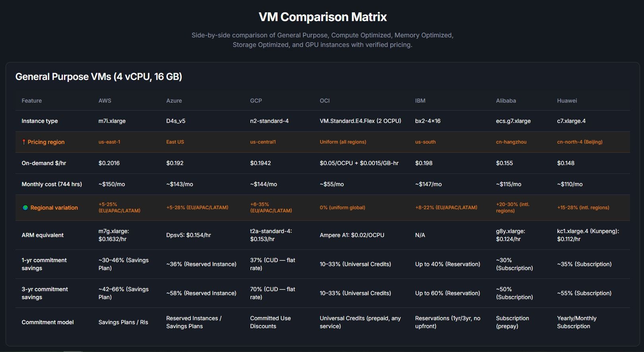Select '$0.05/OCPU + $0.0015/GB-hr' price
Viewport: 644px width, 352px height.
pyautogui.click(x=359, y=163)
